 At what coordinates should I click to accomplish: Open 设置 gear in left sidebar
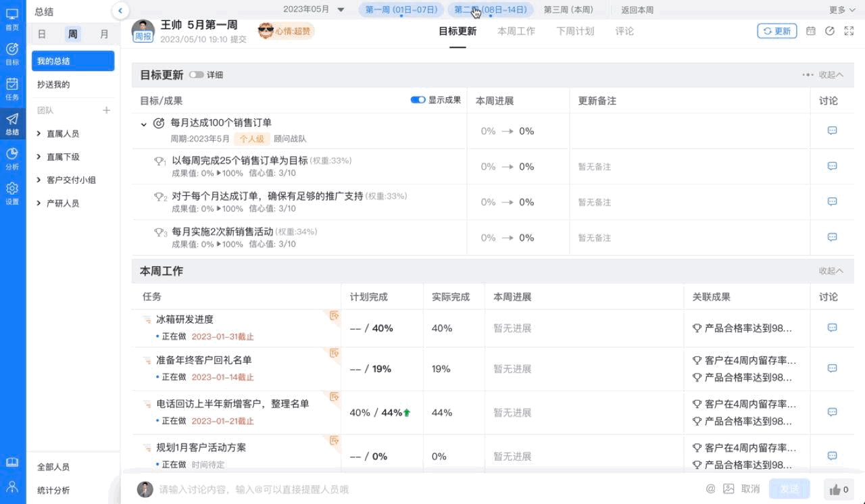pos(12,193)
